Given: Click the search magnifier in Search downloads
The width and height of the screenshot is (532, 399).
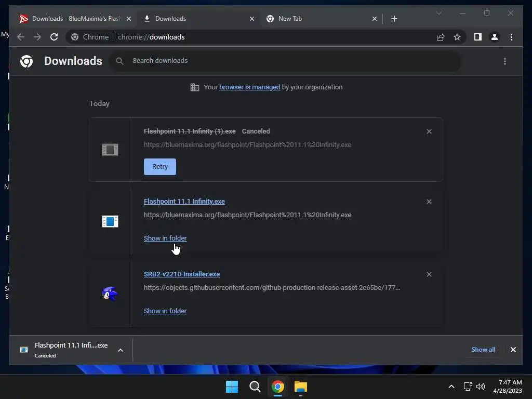Looking at the screenshot, I should [119, 61].
